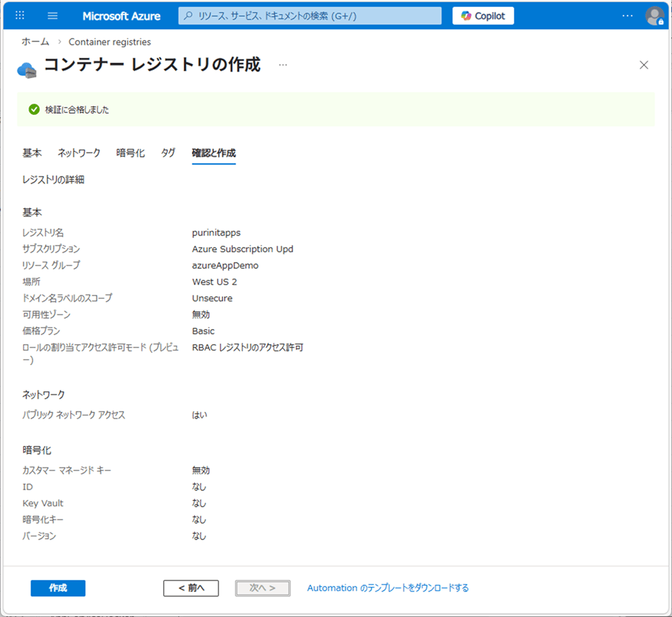The width and height of the screenshot is (672, 617).
Task: Download the Automation template link
Action: coord(388,588)
